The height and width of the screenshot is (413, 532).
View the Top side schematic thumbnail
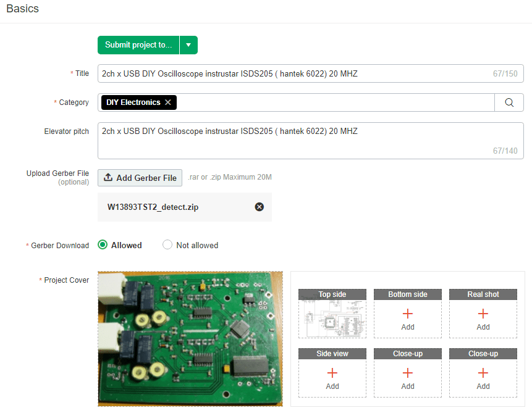[332, 318]
